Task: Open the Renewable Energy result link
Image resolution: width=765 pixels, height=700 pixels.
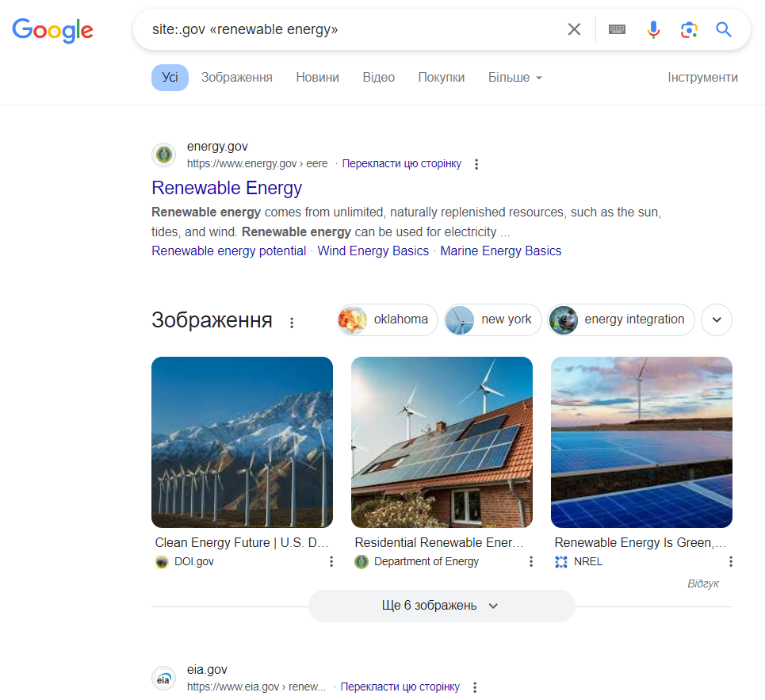Action: (x=227, y=188)
